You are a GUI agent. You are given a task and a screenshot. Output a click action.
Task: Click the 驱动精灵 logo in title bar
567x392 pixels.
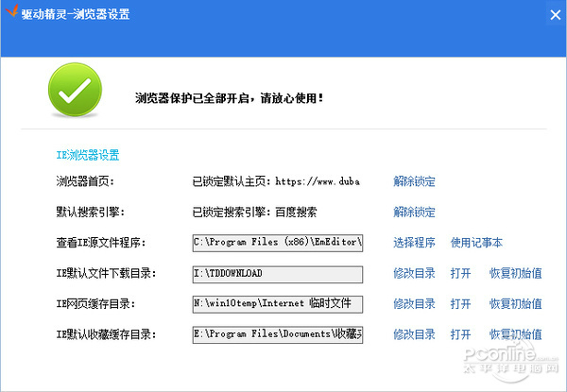pos(11,10)
